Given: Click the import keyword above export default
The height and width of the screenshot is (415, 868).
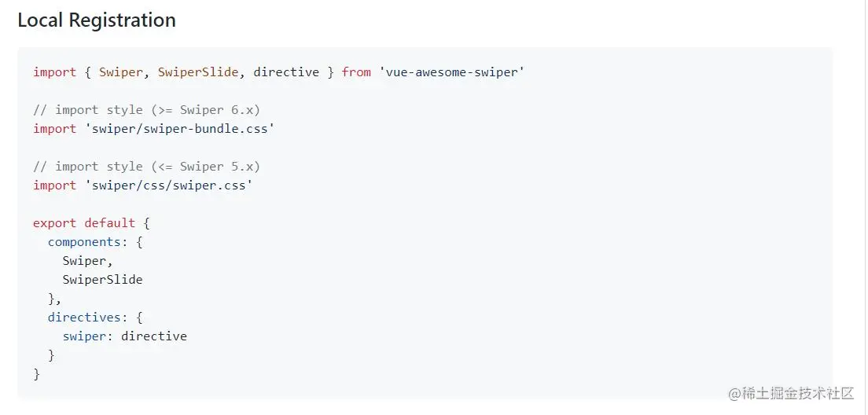Looking at the screenshot, I should pyautogui.click(x=55, y=185).
